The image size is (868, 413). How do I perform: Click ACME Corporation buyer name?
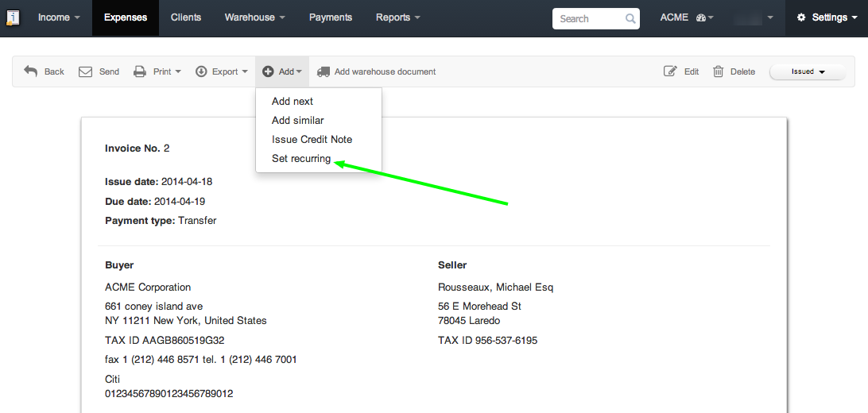(148, 288)
